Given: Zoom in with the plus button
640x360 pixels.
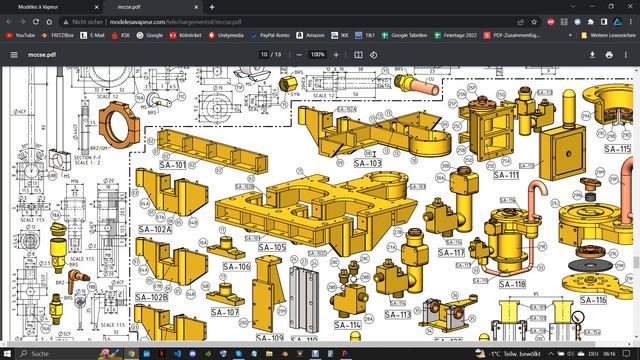Looking at the screenshot, I should click(x=336, y=55).
